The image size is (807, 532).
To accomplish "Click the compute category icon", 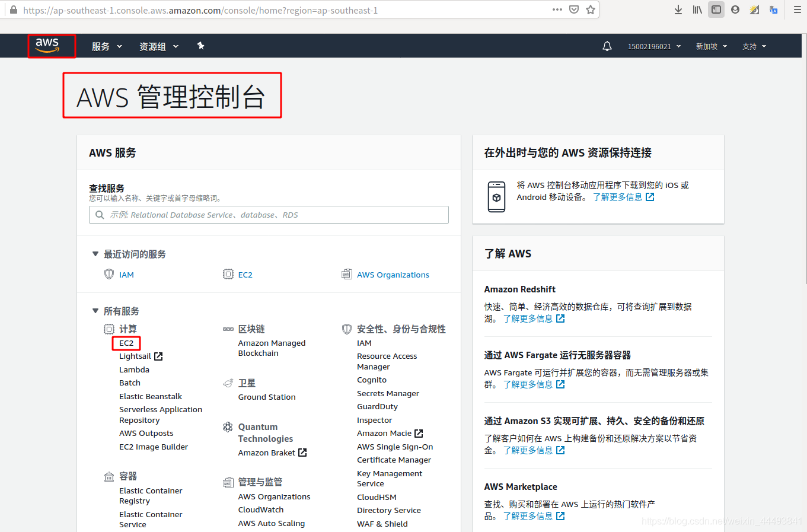I will click(109, 329).
